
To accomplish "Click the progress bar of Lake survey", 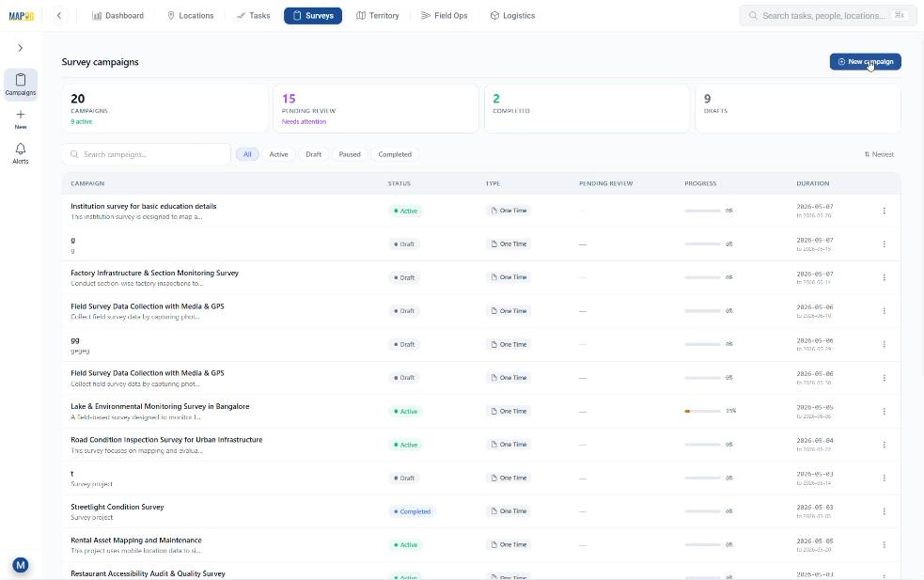I will pos(702,412).
